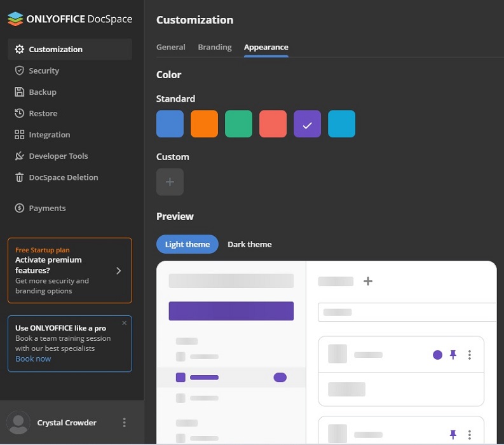Dismiss the Use ONLYOFFICE like a pro banner
The height and width of the screenshot is (445, 504).
(125, 323)
